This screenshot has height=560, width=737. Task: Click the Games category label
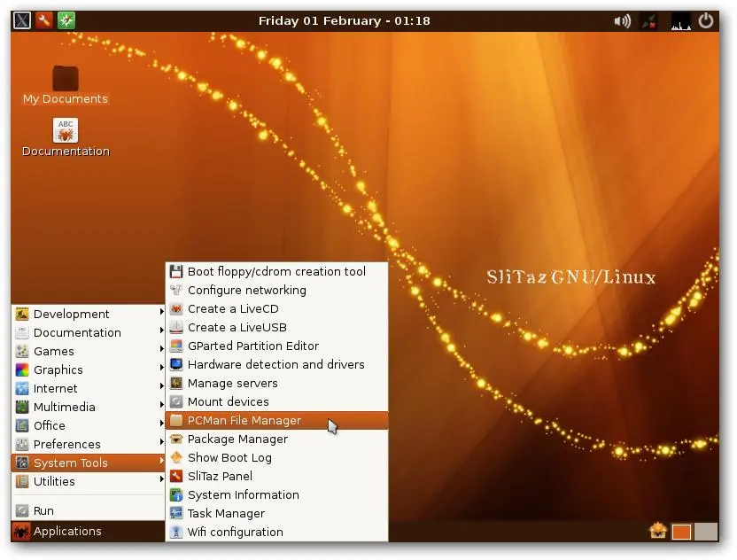point(53,351)
